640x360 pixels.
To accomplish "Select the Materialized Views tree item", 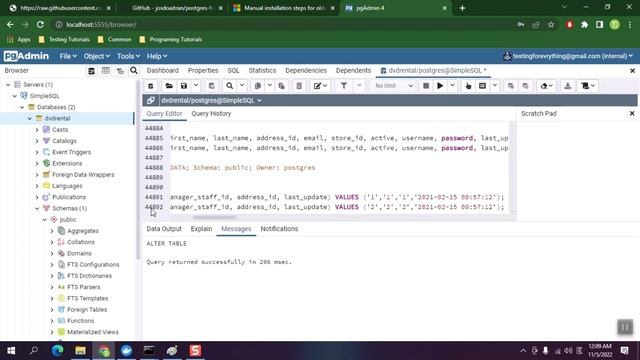I will tap(93, 332).
